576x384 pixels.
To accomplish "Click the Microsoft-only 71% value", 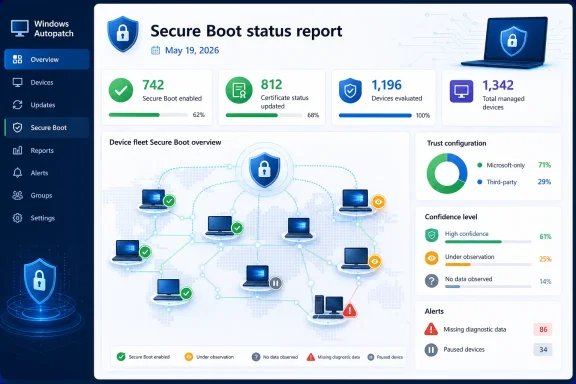I will [544, 165].
